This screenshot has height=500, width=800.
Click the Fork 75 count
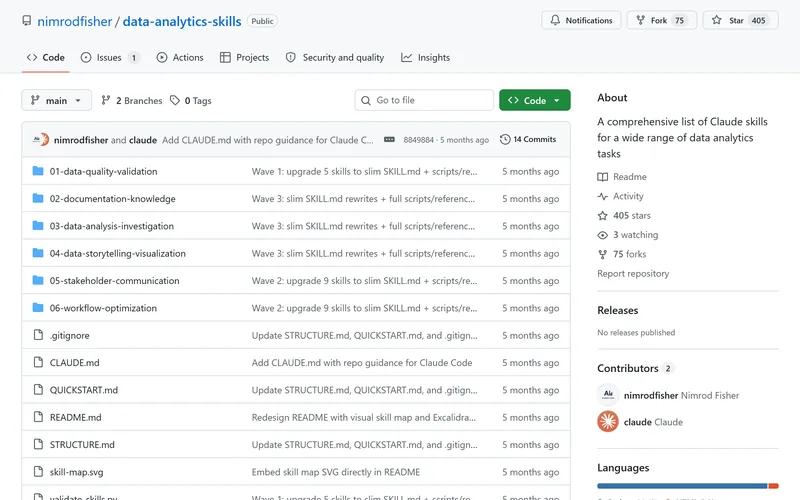(x=679, y=20)
